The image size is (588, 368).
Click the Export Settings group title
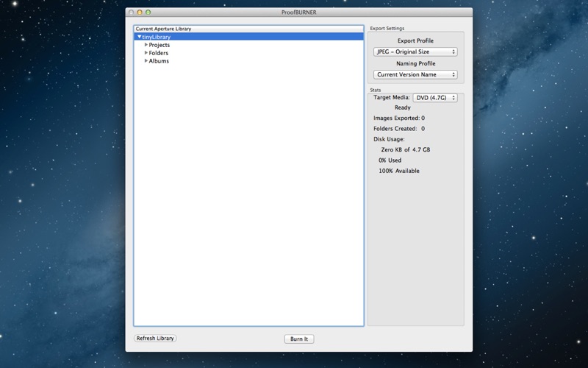387,28
